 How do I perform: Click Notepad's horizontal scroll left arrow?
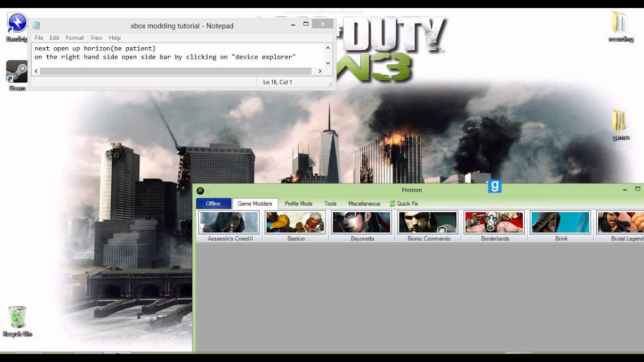pyautogui.click(x=36, y=71)
